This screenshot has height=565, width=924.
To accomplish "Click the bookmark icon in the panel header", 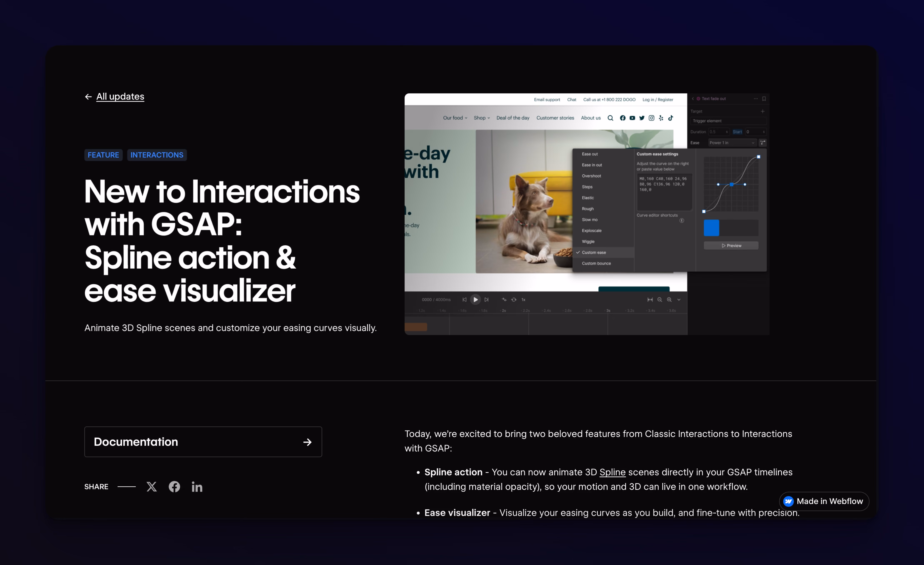I will (x=764, y=99).
